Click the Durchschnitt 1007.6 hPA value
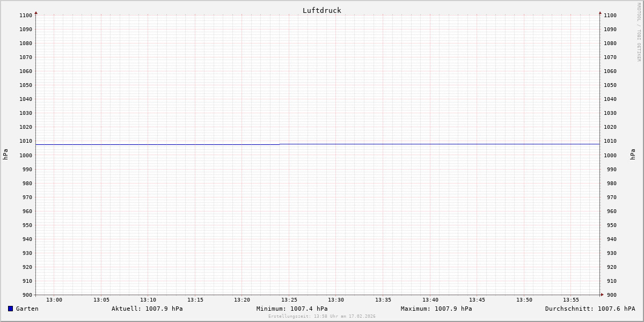Screen dimensions: 644x322 tap(590, 309)
